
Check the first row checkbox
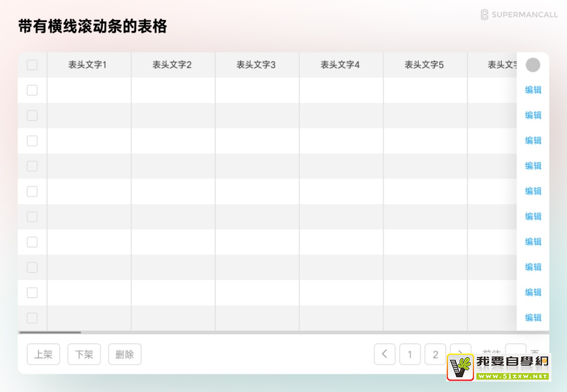coord(32,90)
